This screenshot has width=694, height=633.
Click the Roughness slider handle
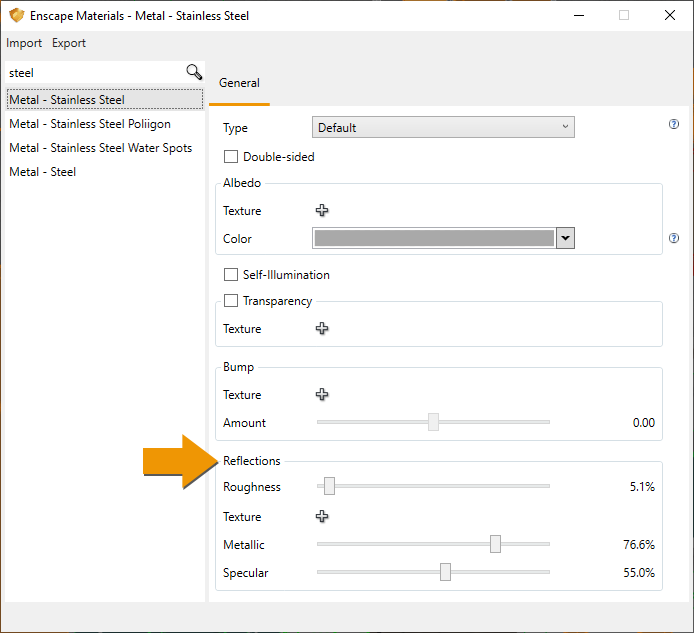329,486
